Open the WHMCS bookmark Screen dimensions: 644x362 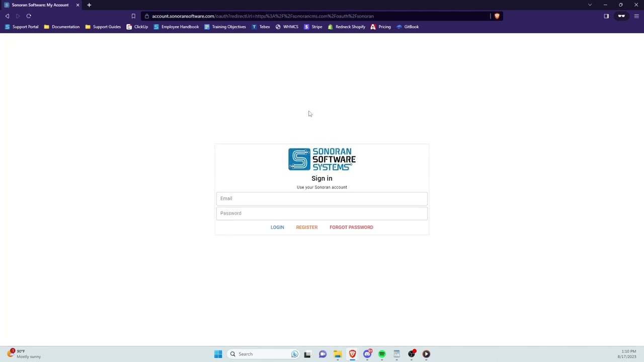pyautogui.click(x=287, y=27)
